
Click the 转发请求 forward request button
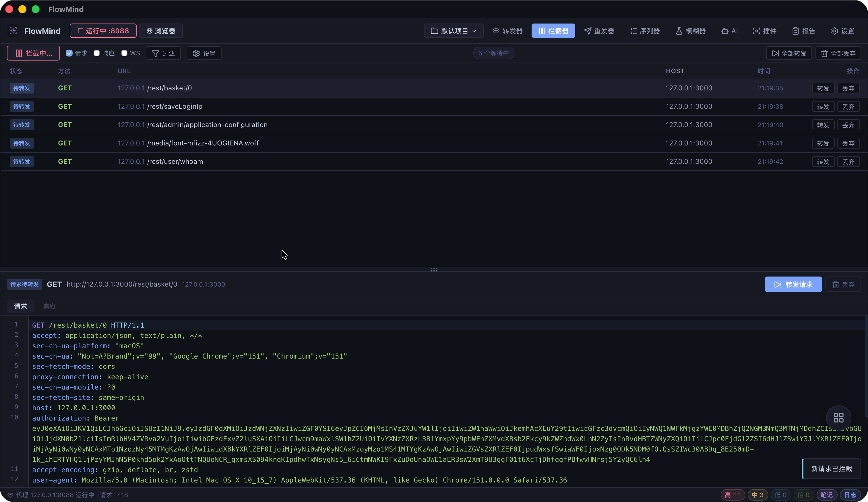pyautogui.click(x=793, y=284)
